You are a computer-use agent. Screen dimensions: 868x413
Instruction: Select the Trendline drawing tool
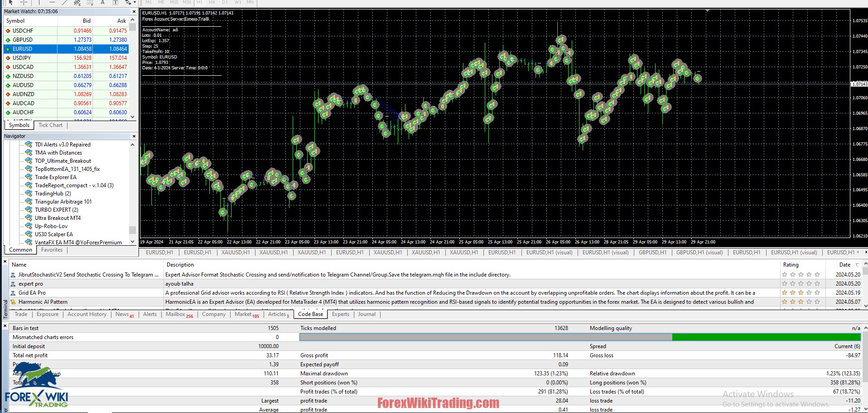tap(64, 3)
